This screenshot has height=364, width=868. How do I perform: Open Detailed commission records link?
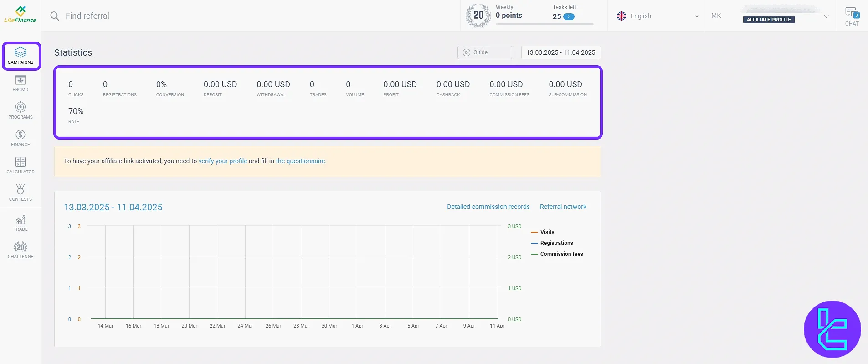point(488,207)
